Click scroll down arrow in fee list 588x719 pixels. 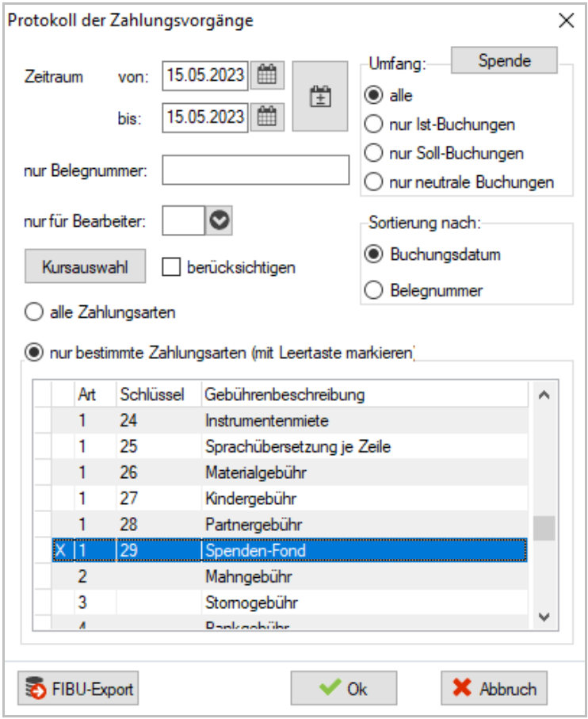(544, 618)
